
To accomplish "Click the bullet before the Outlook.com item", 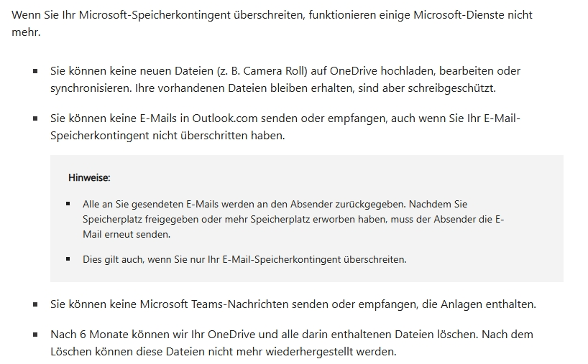I will [35, 118].
